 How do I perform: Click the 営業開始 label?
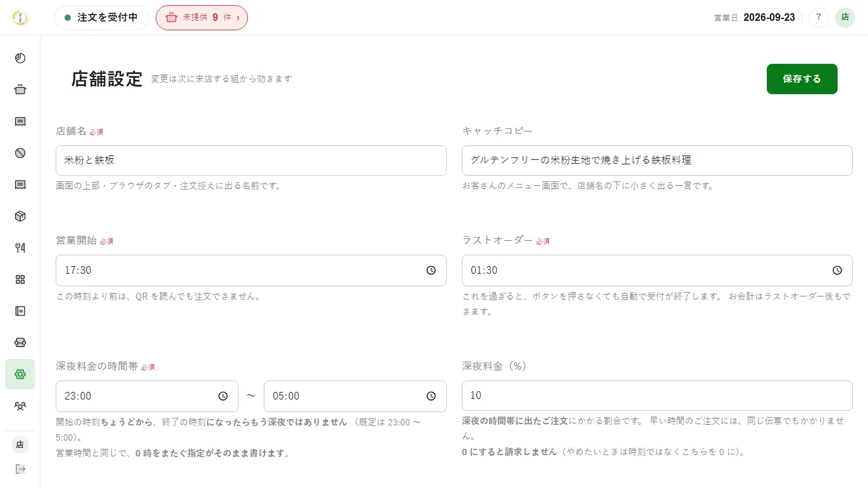click(x=76, y=240)
